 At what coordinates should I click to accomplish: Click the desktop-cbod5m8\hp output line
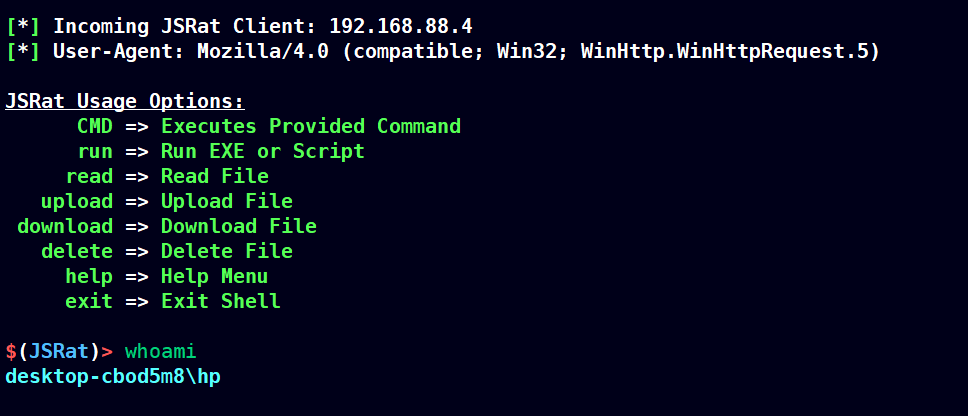pos(113,376)
